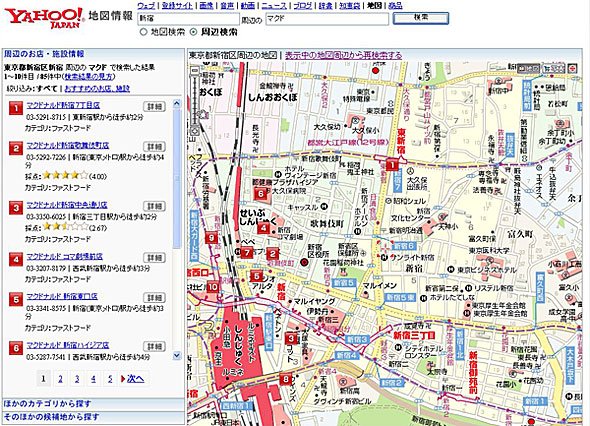Screen dimensions: 590x426
Task: Open the マクドナルド新宿歌舞伎町店 result link
Action: pos(68,145)
